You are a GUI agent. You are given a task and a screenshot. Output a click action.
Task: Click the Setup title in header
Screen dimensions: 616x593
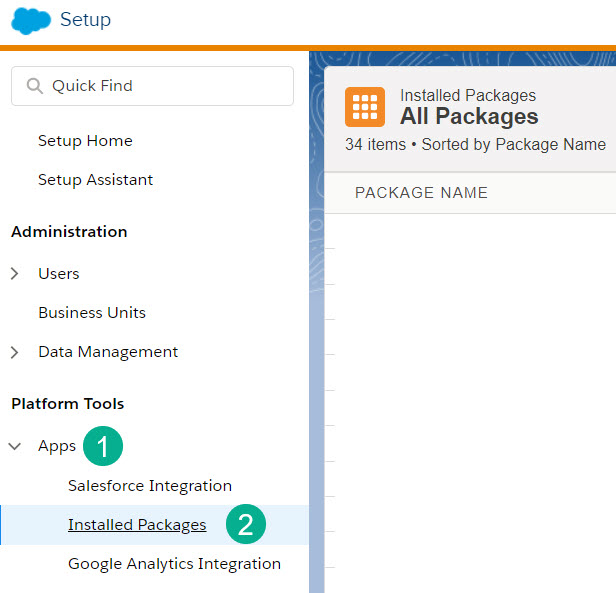tap(86, 20)
